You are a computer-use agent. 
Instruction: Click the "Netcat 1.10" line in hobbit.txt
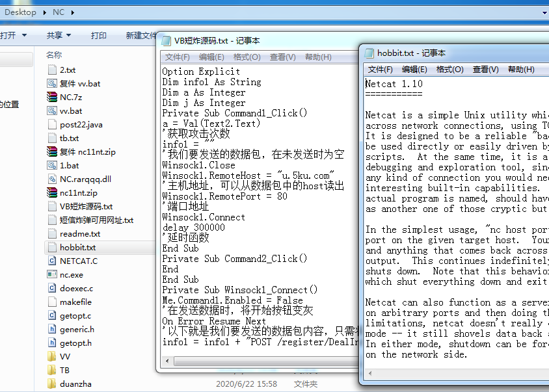(x=394, y=84)
